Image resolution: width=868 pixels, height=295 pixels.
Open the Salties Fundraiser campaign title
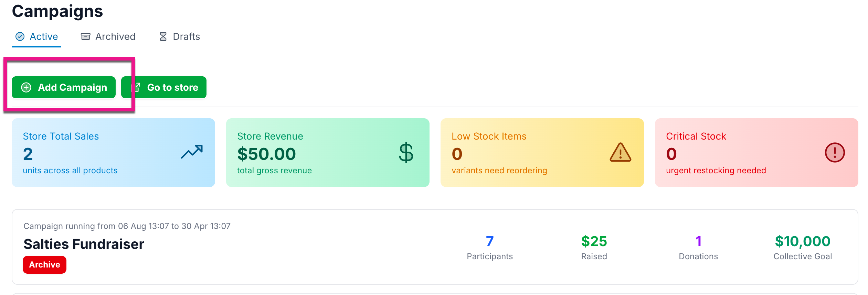coord(84,244)
